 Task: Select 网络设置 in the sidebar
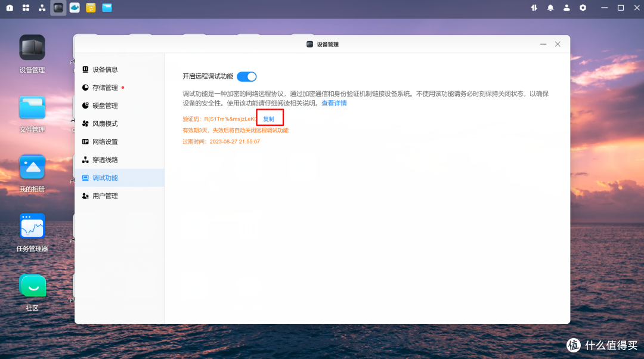click(x=119, y=142)
